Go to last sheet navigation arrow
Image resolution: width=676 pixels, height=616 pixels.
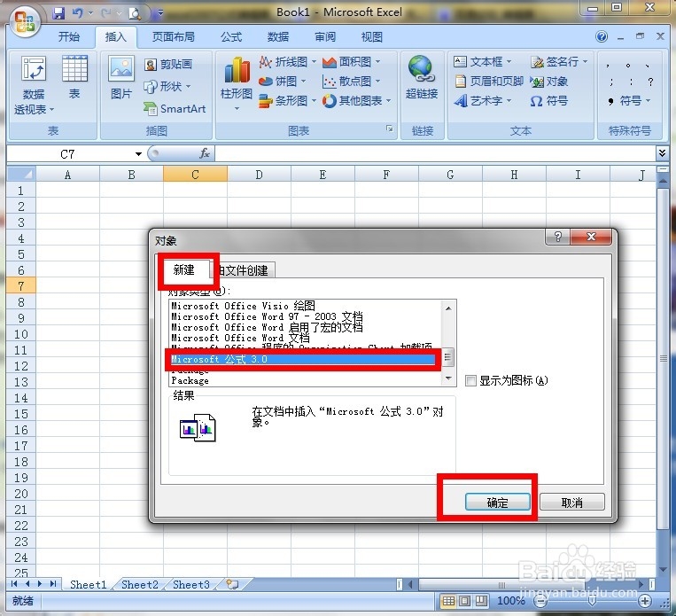[53, 584]
